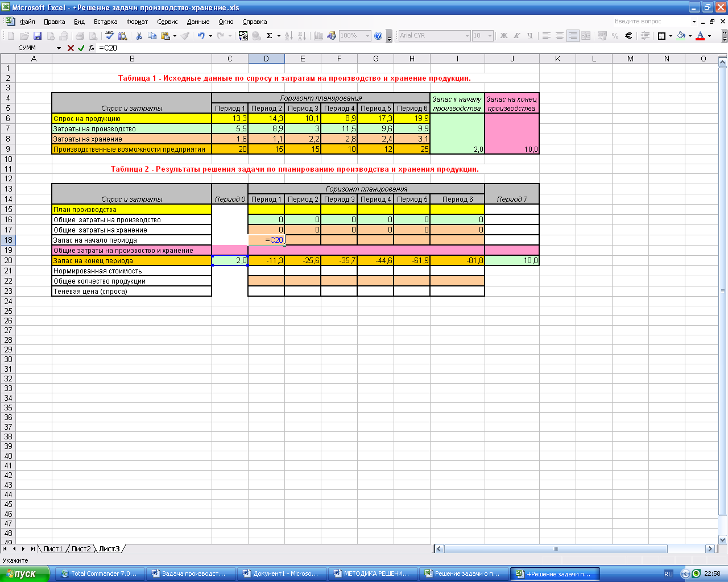Image resolution: width=728 pixels, height=582 pixels.
Task: Expand the Borders dropdown arrow
Action: [671, 36]
